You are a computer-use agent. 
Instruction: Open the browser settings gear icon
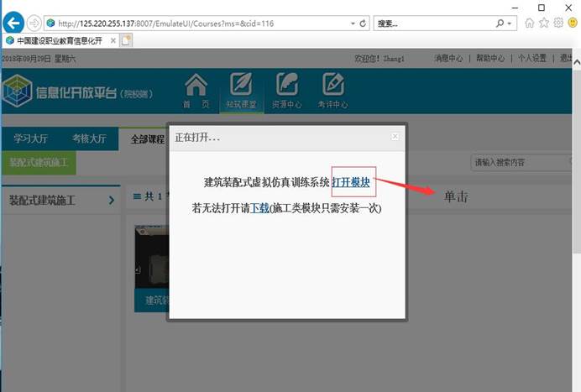(558, 23)
